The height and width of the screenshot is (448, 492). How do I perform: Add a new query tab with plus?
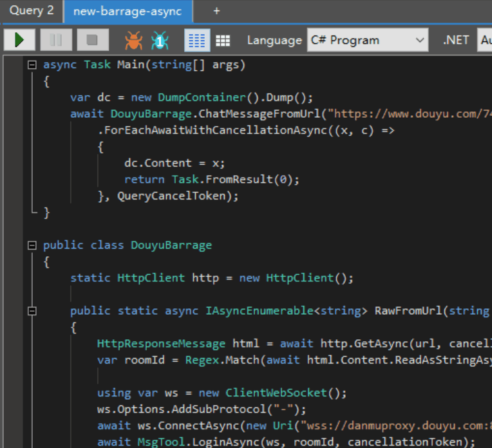216,11
